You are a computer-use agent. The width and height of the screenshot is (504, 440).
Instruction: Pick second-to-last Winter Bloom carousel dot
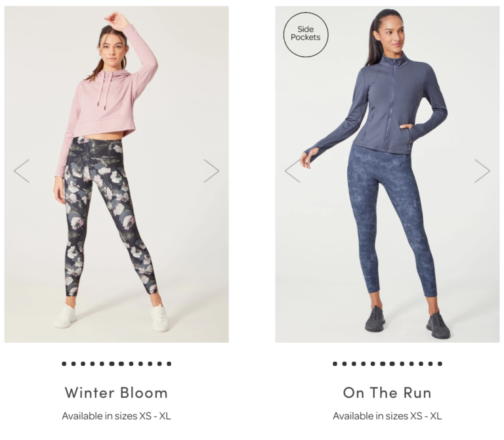tap(159, 364)
